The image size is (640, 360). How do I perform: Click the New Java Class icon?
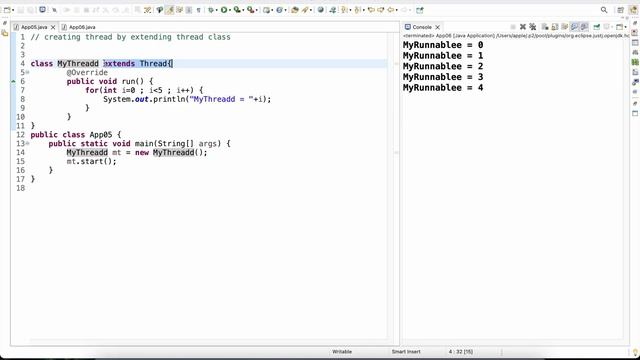pos(279,10)
